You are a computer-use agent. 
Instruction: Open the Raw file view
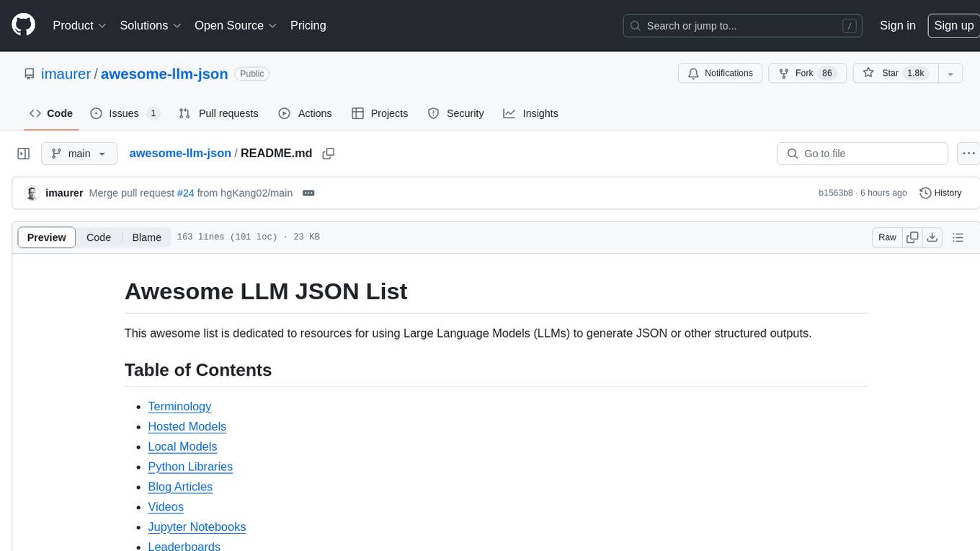coord(887,237)
